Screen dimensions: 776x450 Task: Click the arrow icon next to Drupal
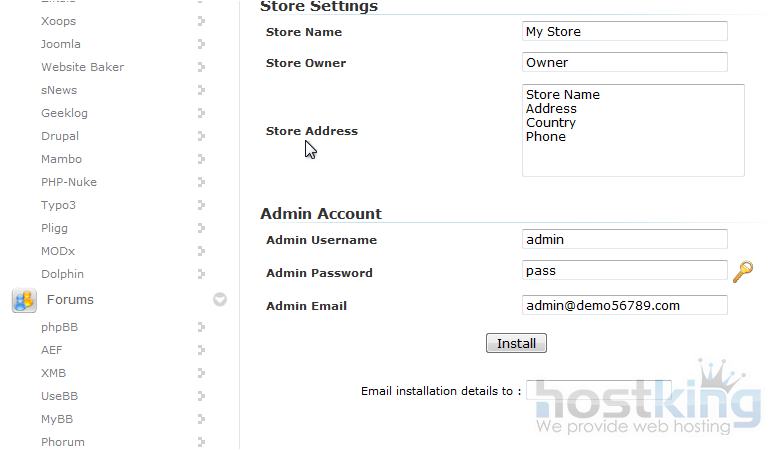click(x=201, y=136)
